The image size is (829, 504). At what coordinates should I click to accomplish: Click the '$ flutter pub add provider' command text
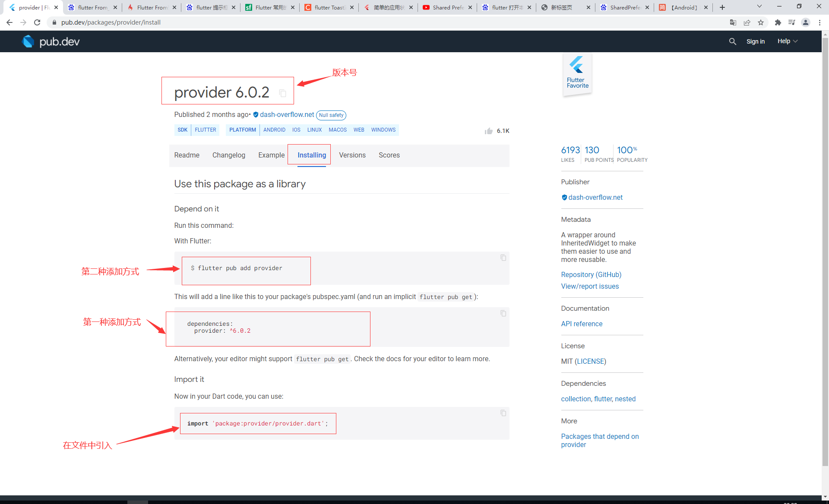tap(237, 268)
